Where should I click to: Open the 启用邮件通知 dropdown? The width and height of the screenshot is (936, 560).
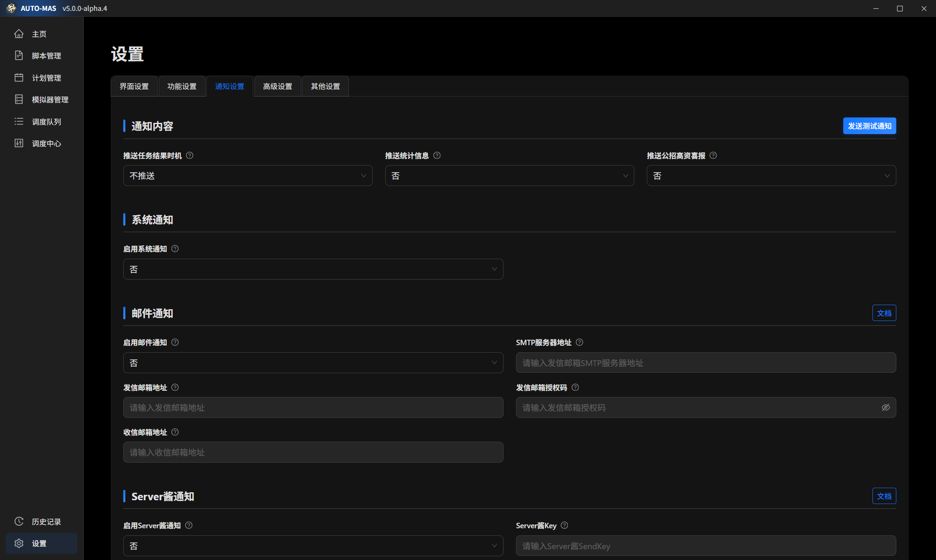313,363
